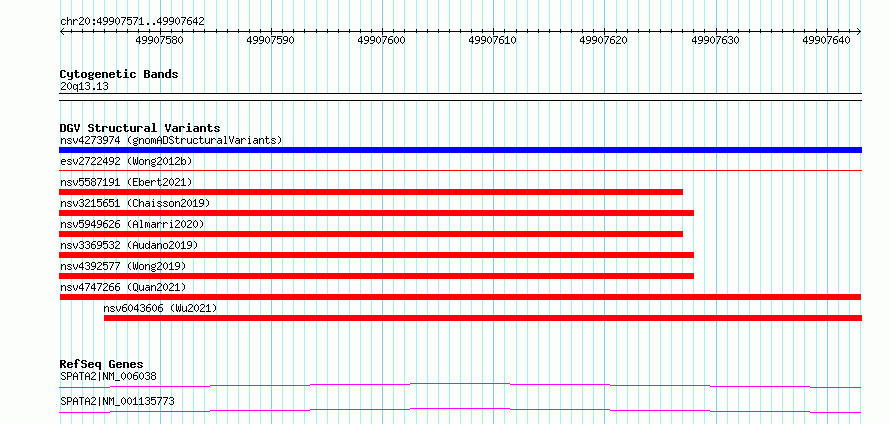Screen dimensions: 890x424
Task: Open the nsv3215651 (Chaisson2019) label
Action: [x=135, y=203]
